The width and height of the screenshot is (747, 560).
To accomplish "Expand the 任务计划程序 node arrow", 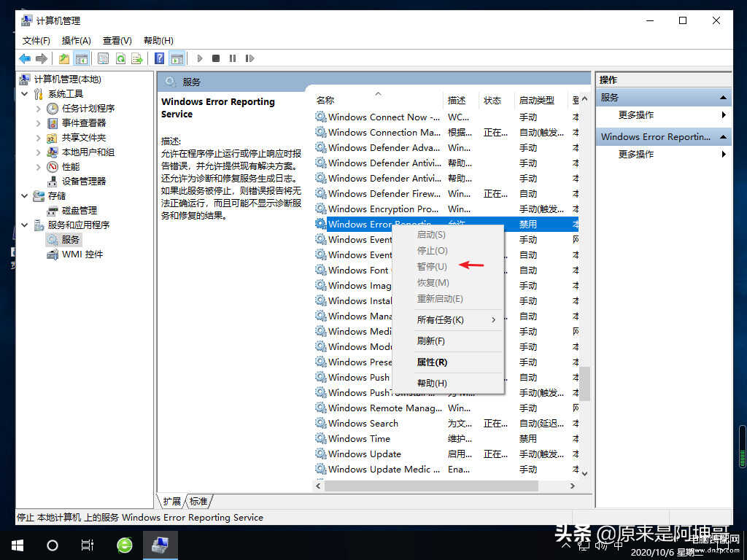I will tap(38, 109).
